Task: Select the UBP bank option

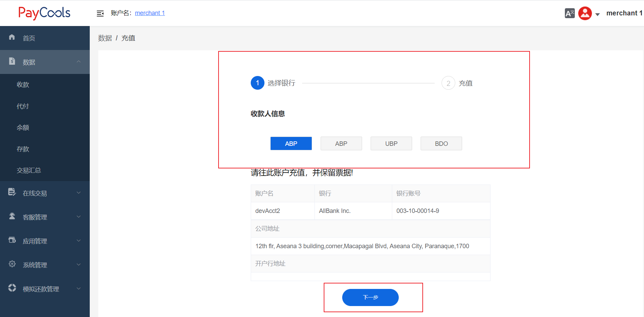Action: (x=391, y=143)
